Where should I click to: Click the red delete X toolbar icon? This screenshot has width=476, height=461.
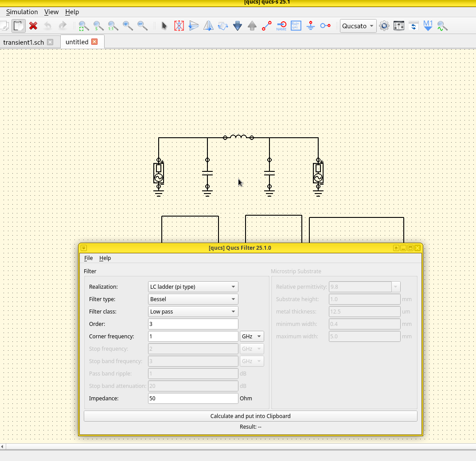click(x=33, y=26)
